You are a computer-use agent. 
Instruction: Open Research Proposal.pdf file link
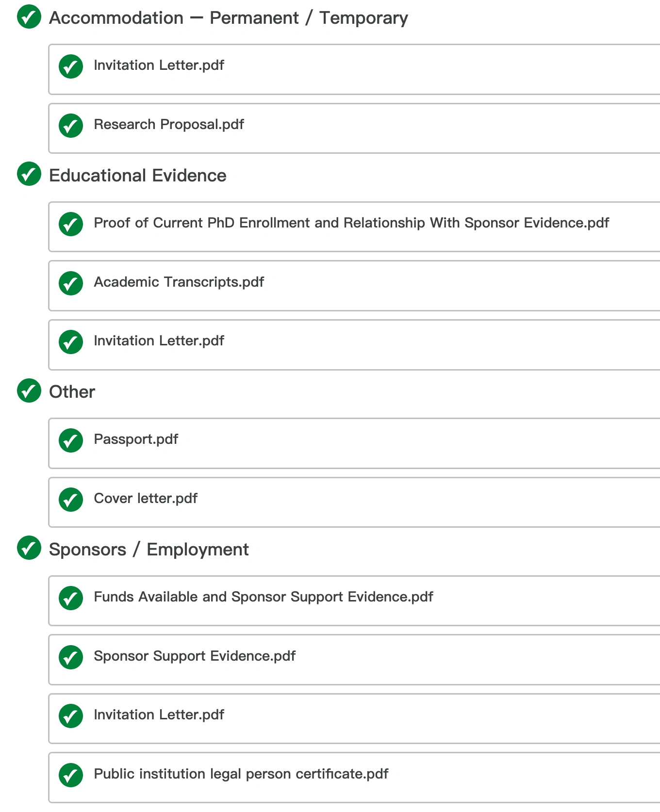(169, 124)
